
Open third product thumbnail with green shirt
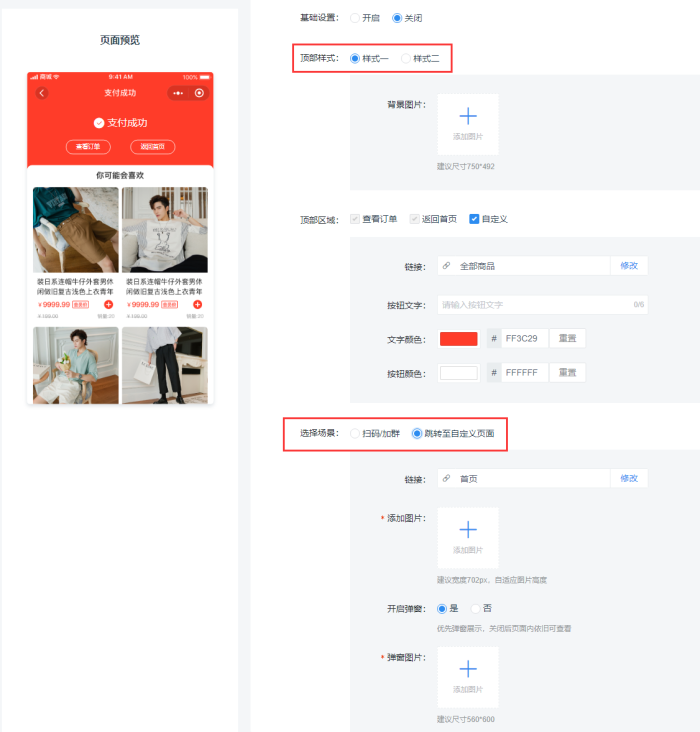coord(76,366)
